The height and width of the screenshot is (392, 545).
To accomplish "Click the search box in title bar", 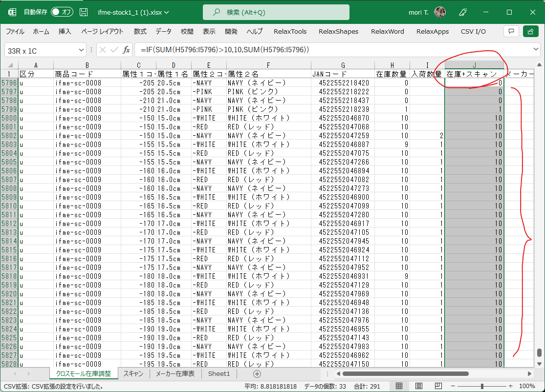I will [x=276, y=12].
